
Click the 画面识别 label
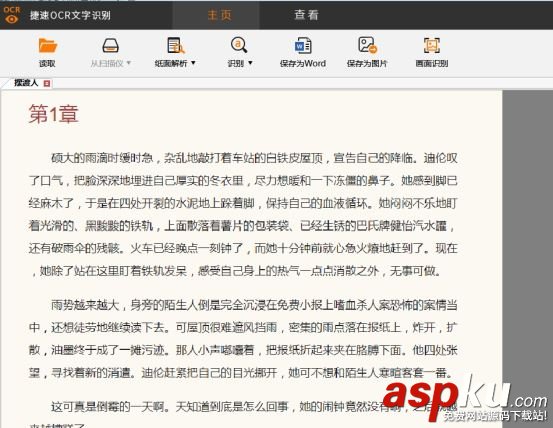[x=432, y=63]
